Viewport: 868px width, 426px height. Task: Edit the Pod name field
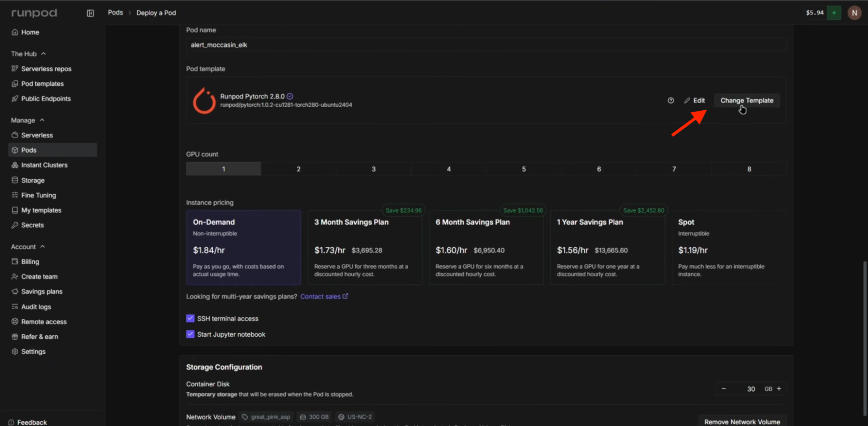tap(486, 45)
